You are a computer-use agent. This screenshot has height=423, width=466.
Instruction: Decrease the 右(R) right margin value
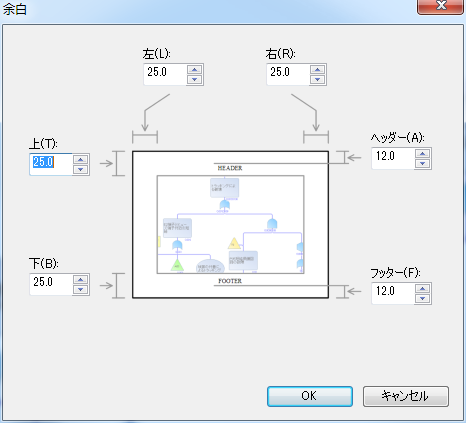(317, 79)
